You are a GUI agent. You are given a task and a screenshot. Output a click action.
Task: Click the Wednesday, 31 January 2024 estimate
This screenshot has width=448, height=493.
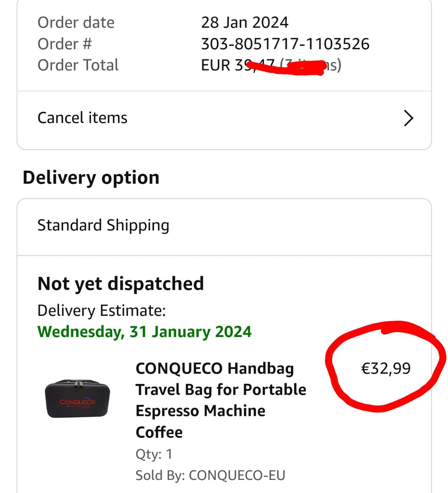144,332
